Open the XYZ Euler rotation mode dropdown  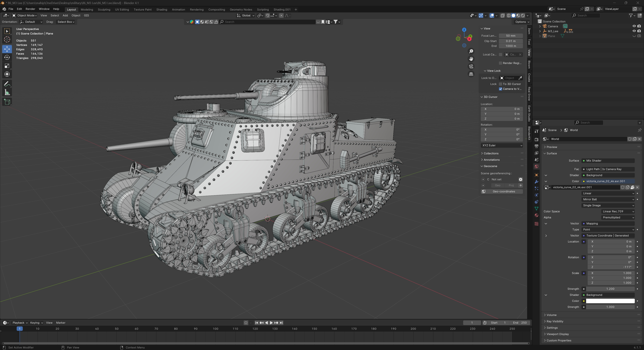[x=501, y=145]
